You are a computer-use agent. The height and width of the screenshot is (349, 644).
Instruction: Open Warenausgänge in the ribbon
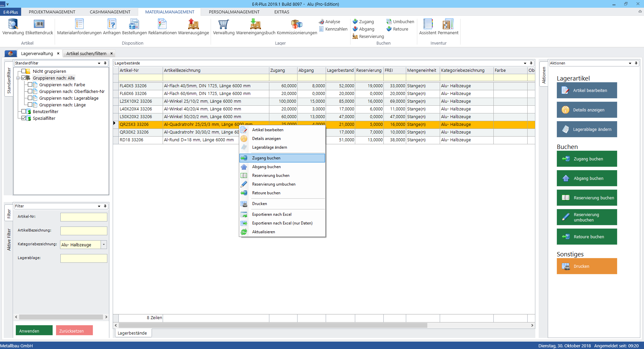(x=194, y=27)
